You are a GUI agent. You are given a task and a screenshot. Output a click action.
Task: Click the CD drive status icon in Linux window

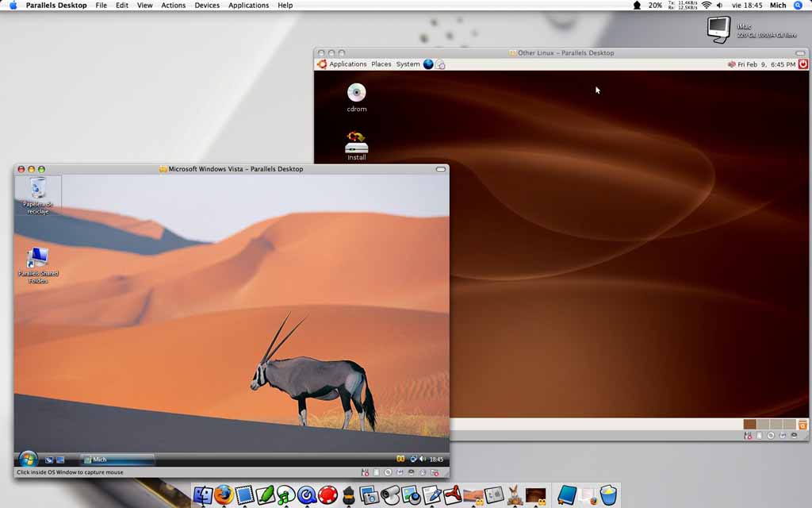click(x=771, y=436)
